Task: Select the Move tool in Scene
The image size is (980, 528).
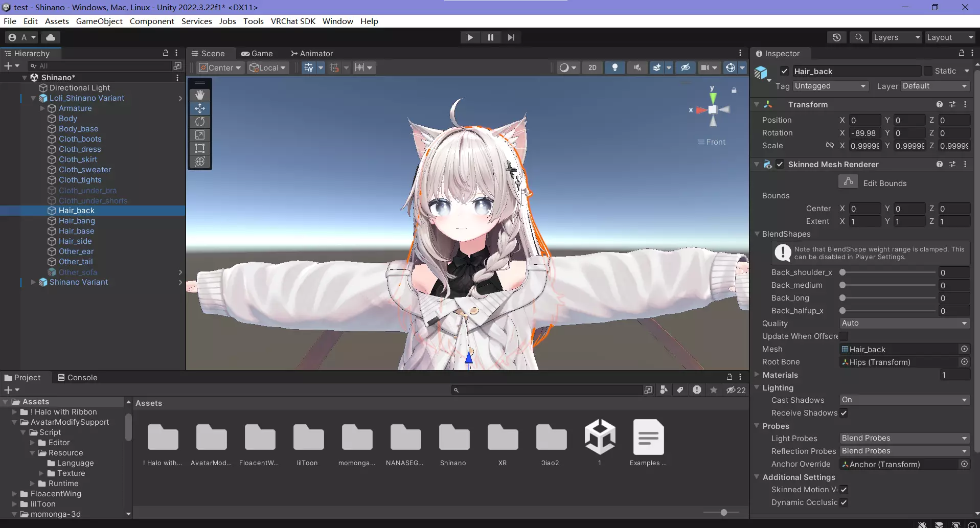Action: pyautogui.click(x=200, y=108)
